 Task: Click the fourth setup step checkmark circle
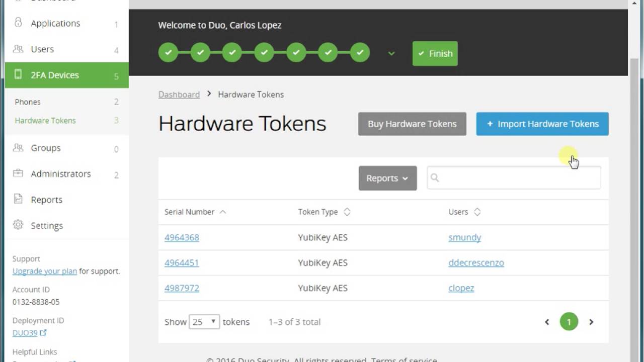pyautogui.click(x=264, y=52)
